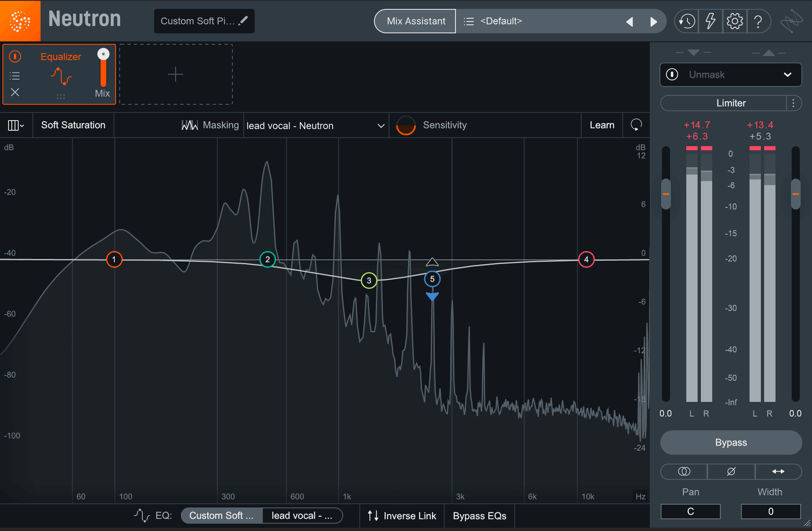Image resolution: width=812 pixels, height=531 pixels.
Task: Click the Learn button
Action: point(602,125)
